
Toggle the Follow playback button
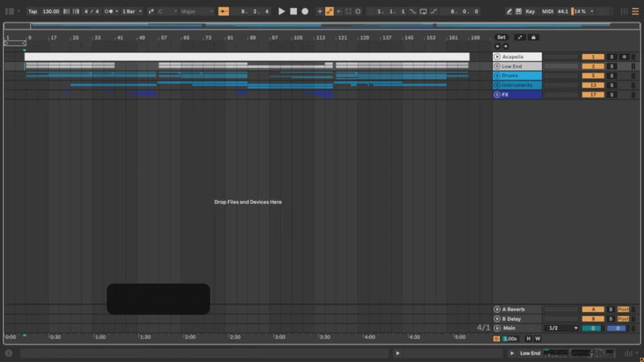pyautogui.click(x=224, y=11)
